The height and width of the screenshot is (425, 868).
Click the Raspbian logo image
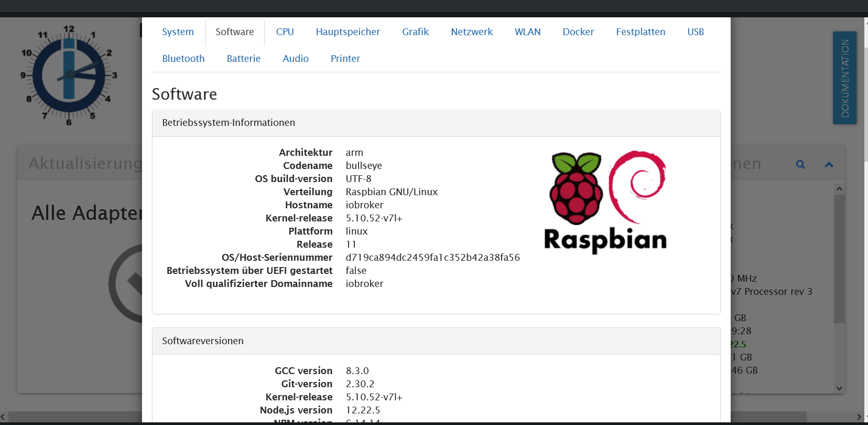point(605,202)
